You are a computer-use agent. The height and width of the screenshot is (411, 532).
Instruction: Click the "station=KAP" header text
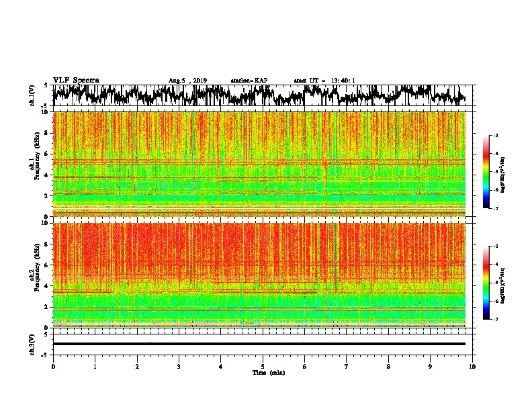(249, 81)
